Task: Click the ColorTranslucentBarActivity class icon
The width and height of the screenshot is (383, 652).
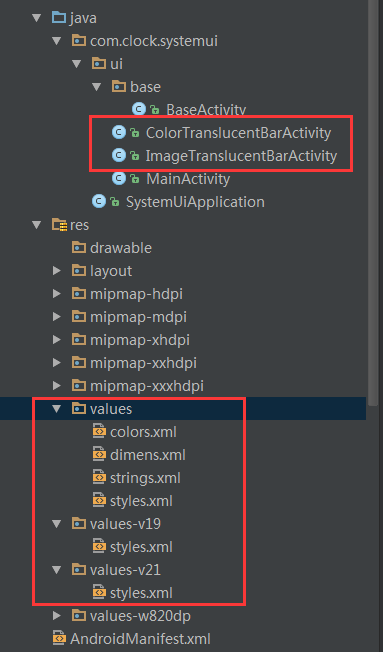Action: (119, 133)
